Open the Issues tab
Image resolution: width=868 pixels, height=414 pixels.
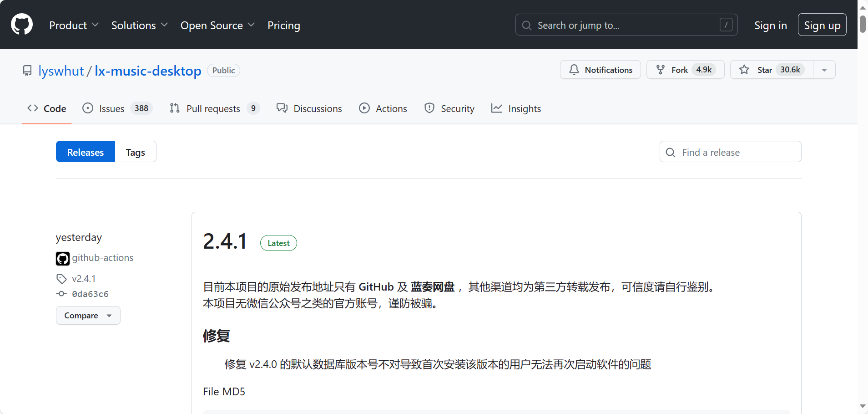pyautogui.click(x=117, y=108)
